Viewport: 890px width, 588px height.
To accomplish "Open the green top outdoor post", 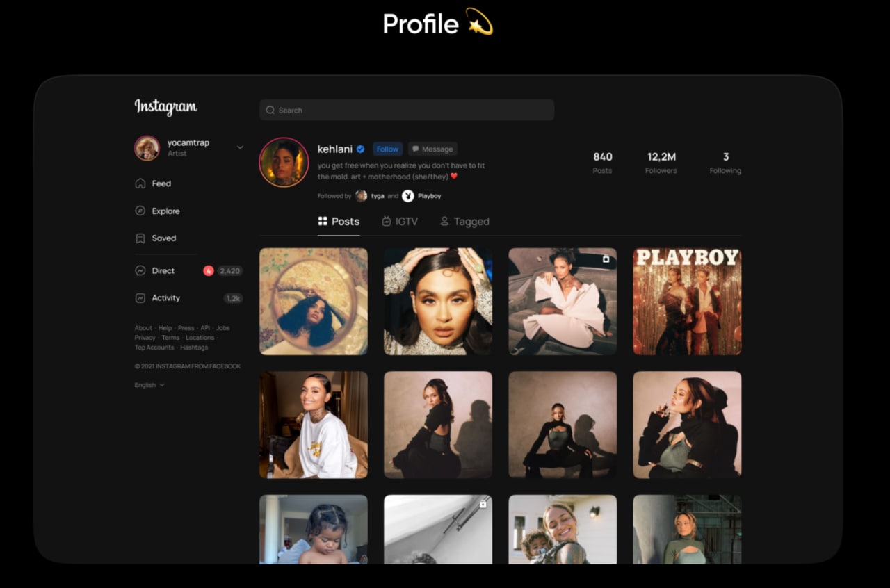I will pyautogui.click(x=687, y=529).
